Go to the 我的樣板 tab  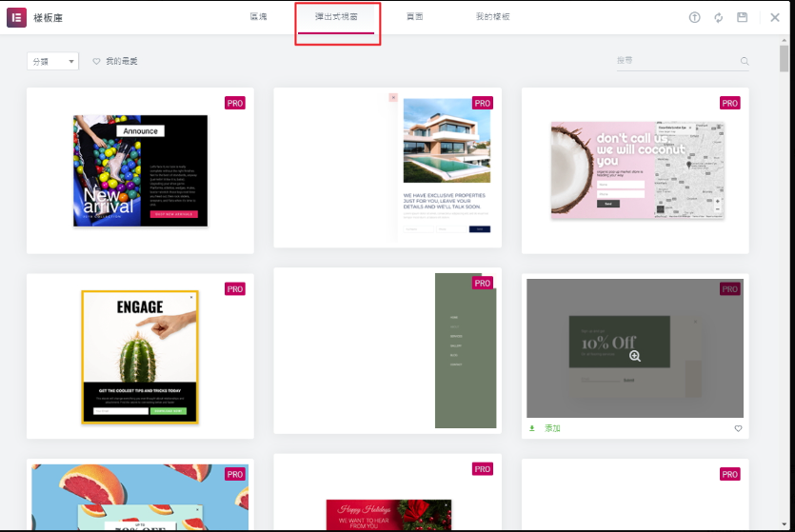click(x=492, y=17)
